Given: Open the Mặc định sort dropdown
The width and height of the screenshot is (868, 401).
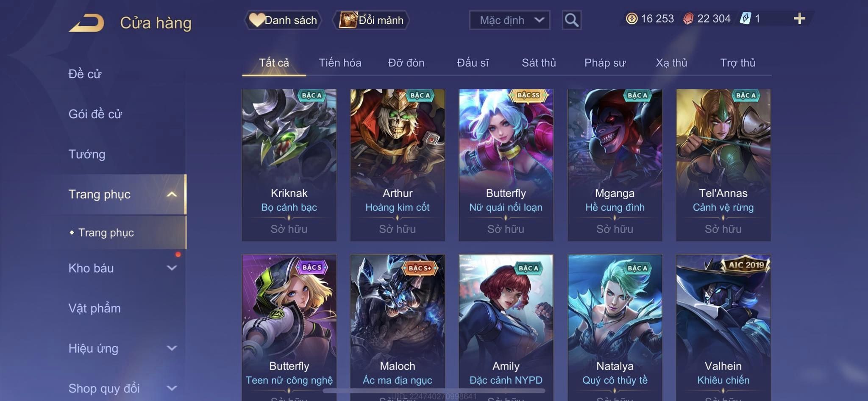Looking at the screenshot, I should tap(509, 20).
